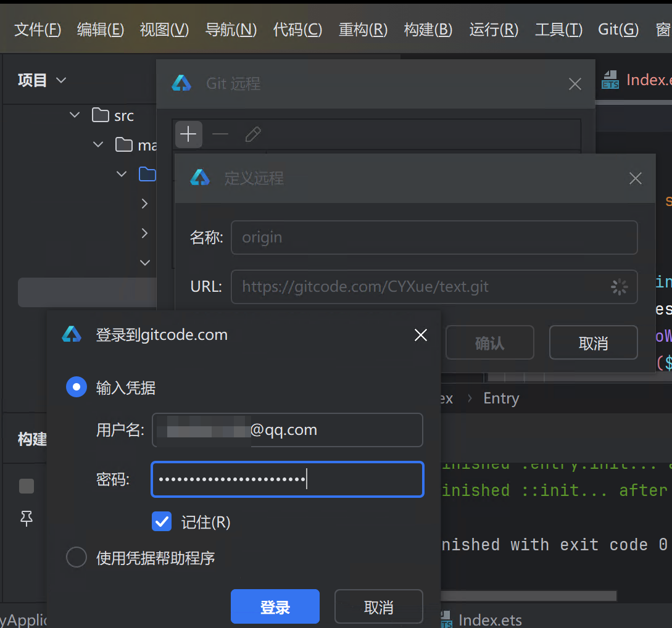Click the add remote plus icon

pos(188,134)
